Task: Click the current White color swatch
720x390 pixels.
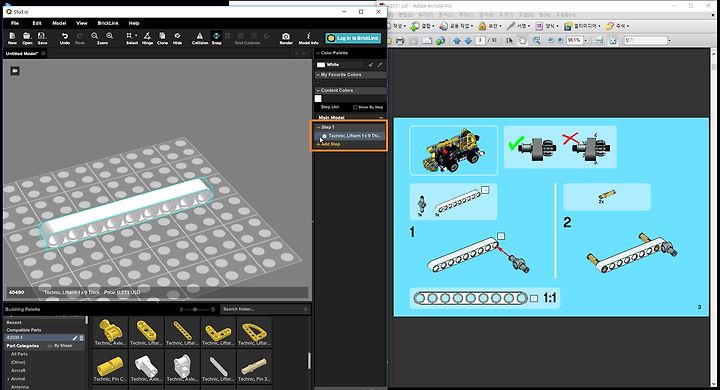Action: click(x=321, y=65)
